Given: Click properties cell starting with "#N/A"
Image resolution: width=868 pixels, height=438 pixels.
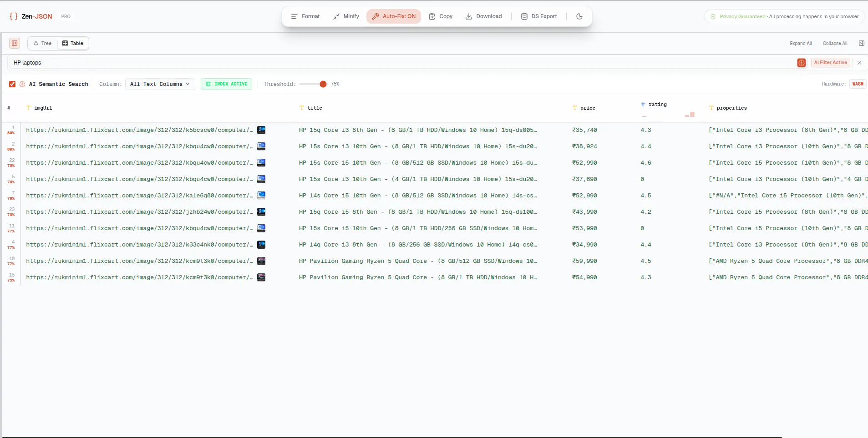Looking at the screenshot, I should [x=788, y=196].
